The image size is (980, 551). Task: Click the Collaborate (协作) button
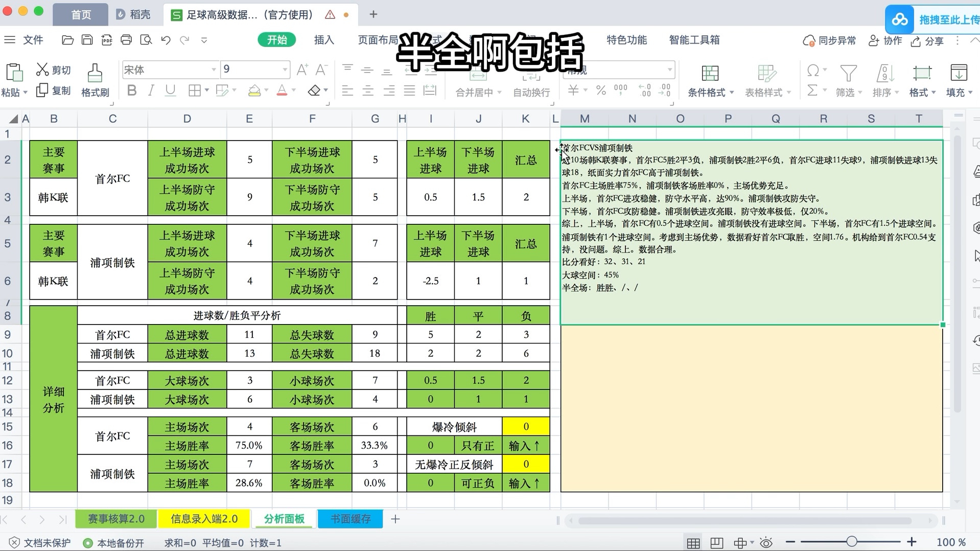tap(885, 40)
